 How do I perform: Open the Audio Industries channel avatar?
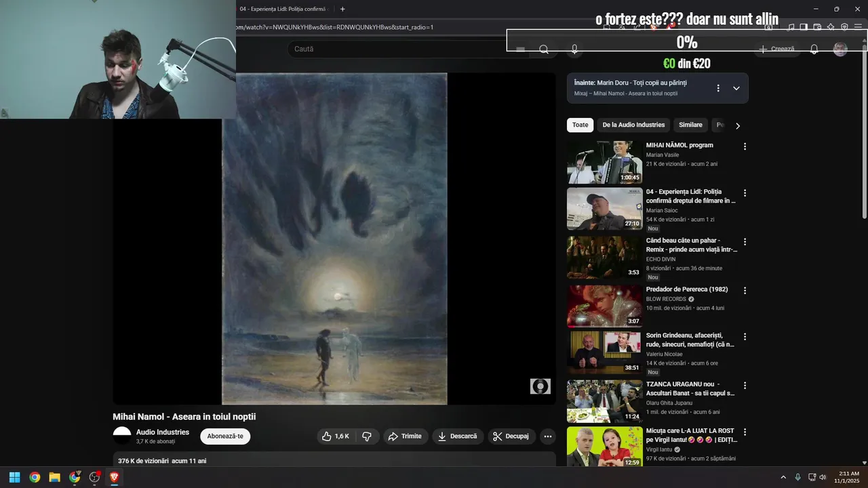pyautogui.click(x=122, y=436)
